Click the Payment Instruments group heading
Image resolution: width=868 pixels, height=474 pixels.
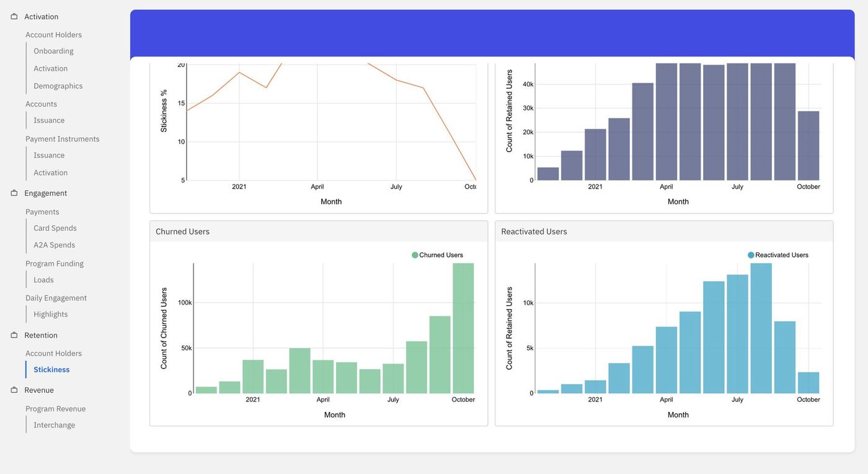(x=62, y=139)
